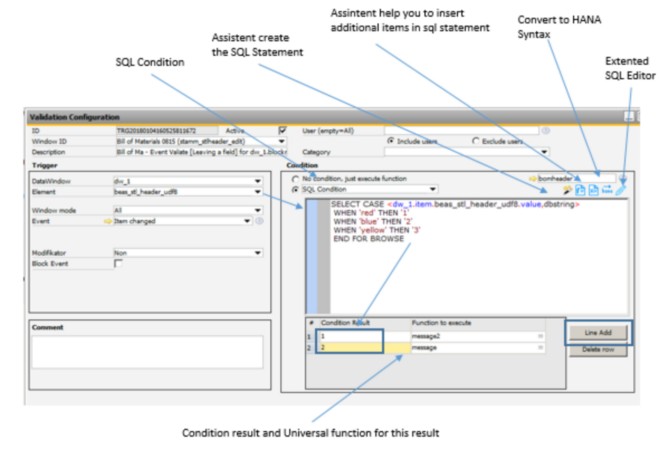
Task: Open the Window mode dropdown
Action: point(258,211)
